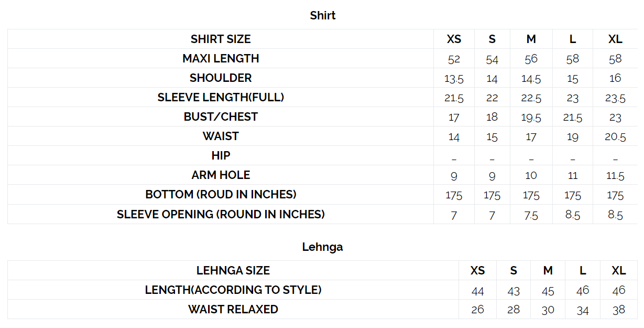644x328 pixels.
Task: Click the "SLEEVE LENGTH(FULL)" row label
Action: [221, 98]
